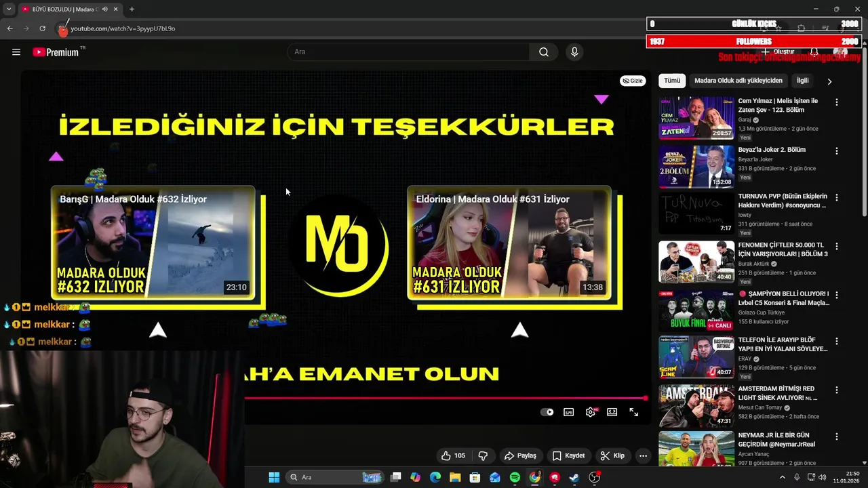The image size is (868, 488).
Task: Open a new browser tab
Action: point(132,9)
